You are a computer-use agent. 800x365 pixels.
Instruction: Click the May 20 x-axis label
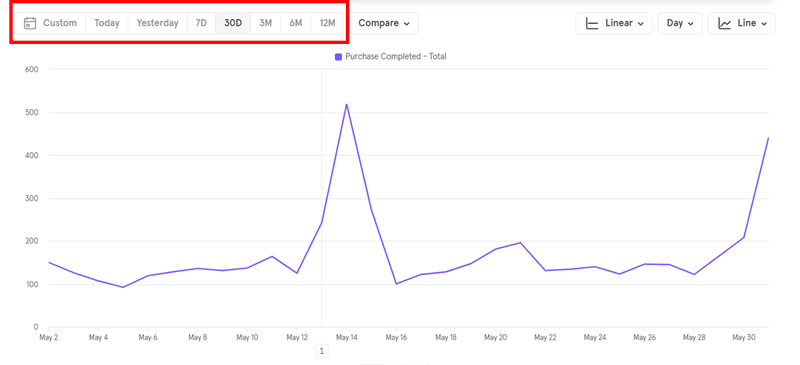(x=495, y=337)
